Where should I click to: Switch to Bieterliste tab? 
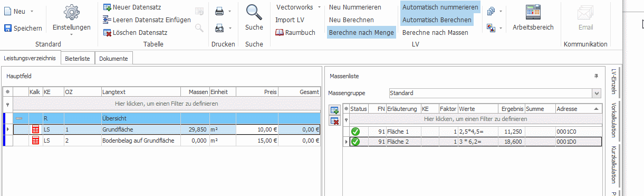(x=78, y=59)
